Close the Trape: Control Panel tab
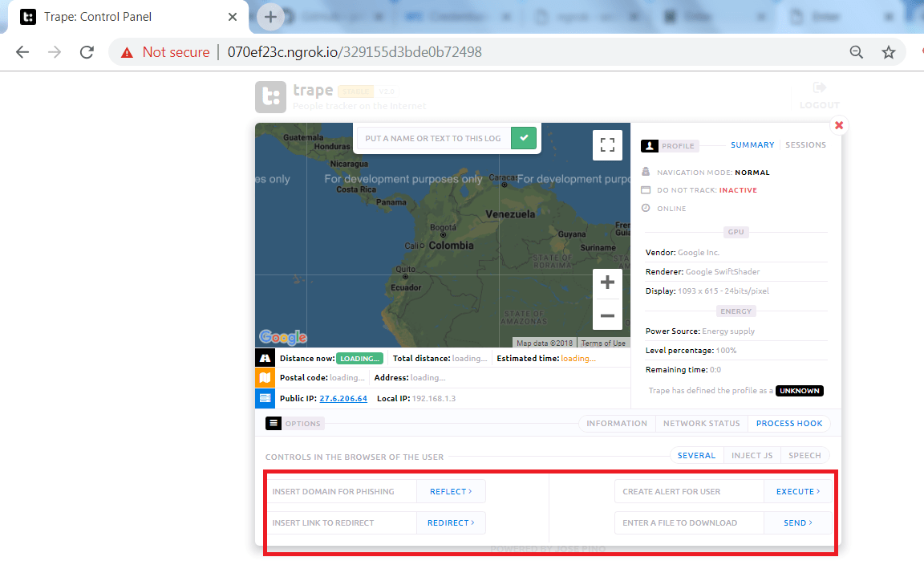Image resolution: width=924 pixels, height=565 pixels. tap(233, 17)
